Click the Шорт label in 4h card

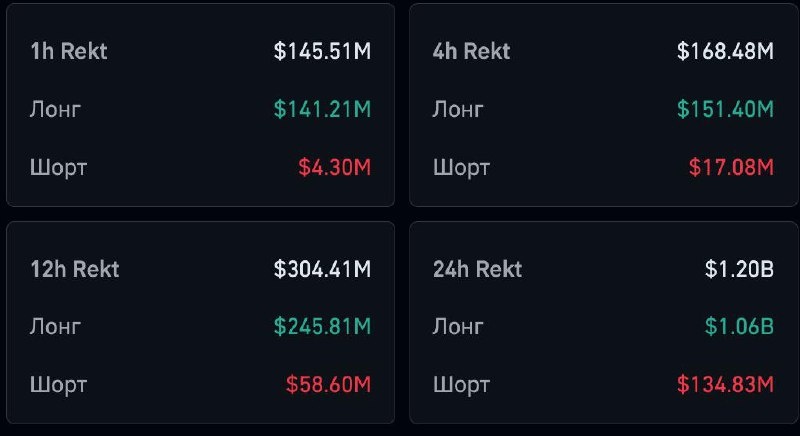coord(460,167)
